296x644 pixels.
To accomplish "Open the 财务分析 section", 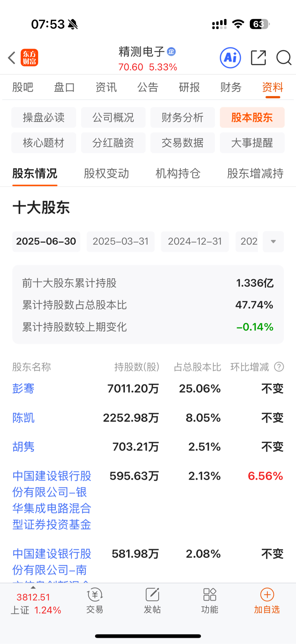I will (x=182, y=118).
